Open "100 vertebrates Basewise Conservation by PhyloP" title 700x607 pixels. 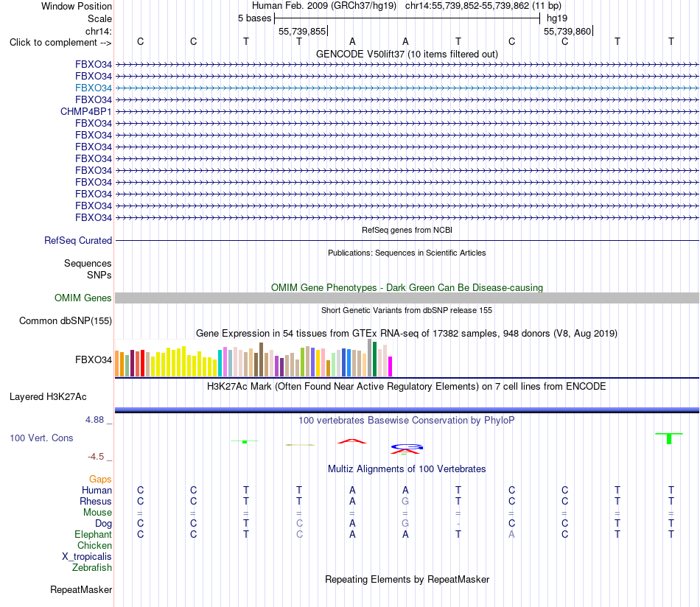(x=407, y=421)
